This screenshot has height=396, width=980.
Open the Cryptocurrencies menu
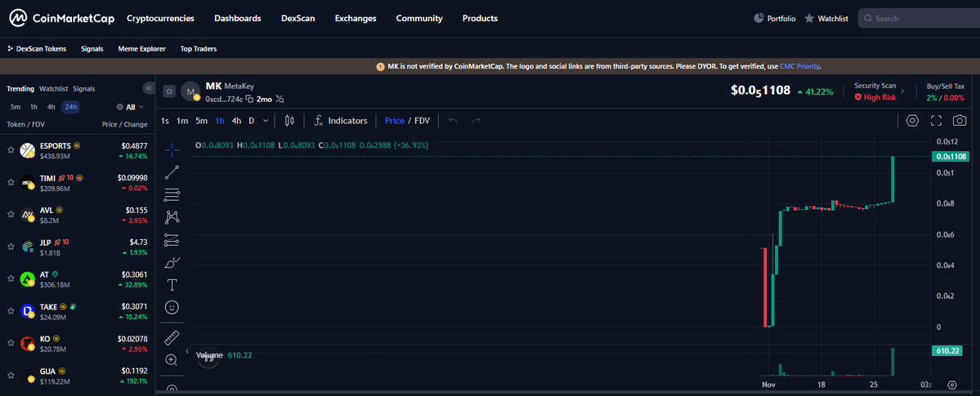161,18
